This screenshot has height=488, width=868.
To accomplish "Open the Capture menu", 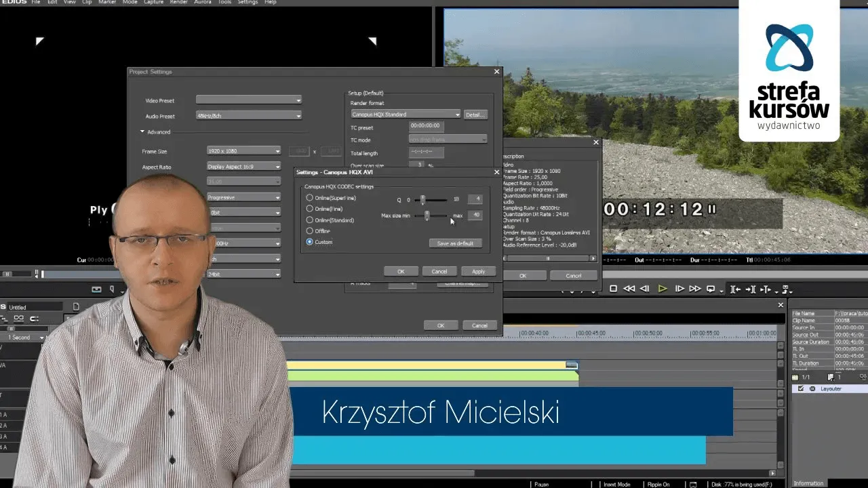I will click(154, 3).
